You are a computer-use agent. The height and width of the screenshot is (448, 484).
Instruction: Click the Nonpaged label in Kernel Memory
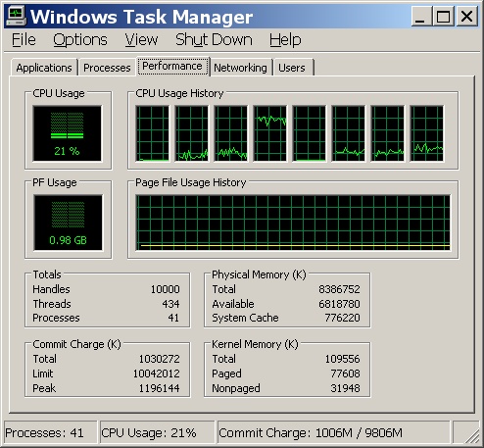(x=236, y=388)
